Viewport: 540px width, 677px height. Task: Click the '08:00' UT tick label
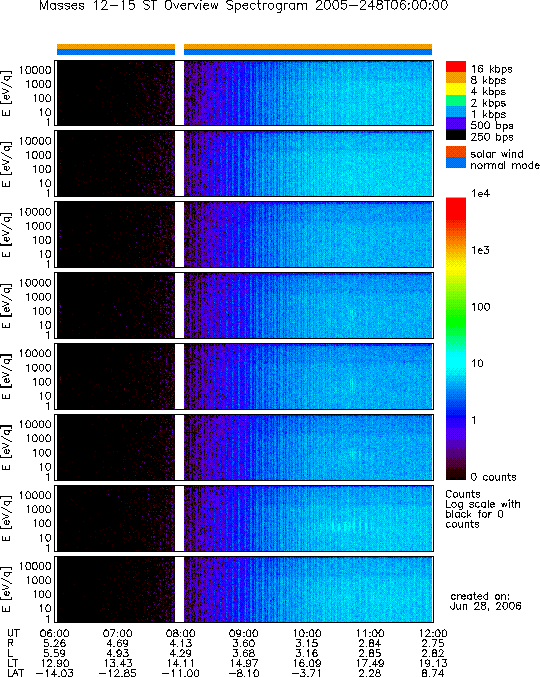click(180, 633)
